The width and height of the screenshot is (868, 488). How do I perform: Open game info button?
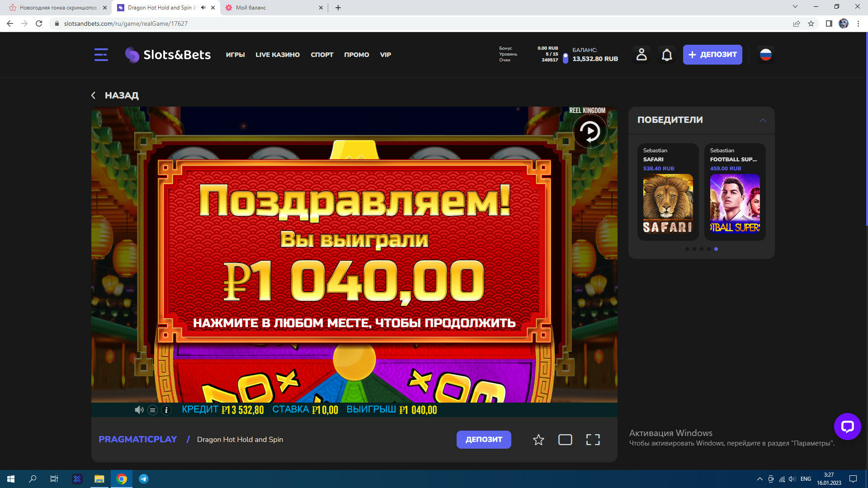[x=166, y=410]
